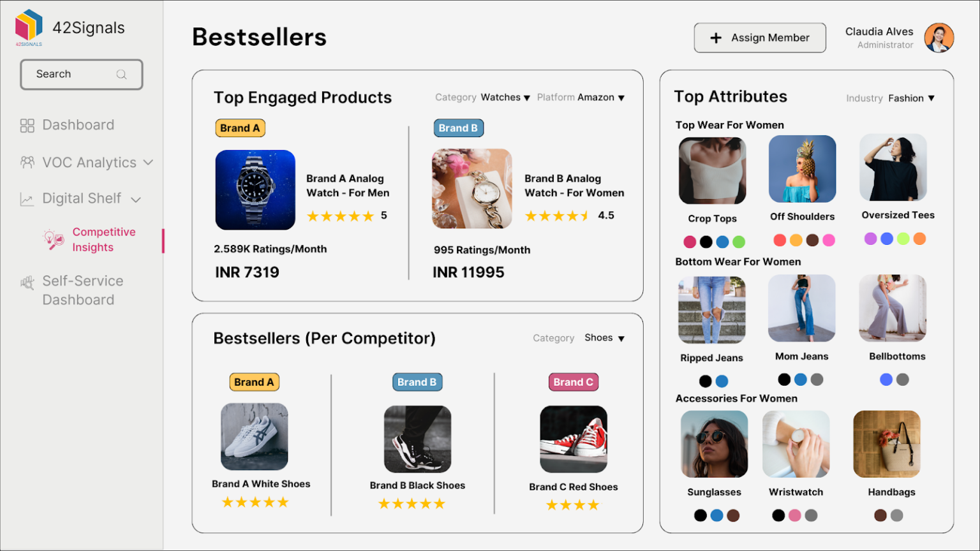
Task: Click the VOC Analytics people icon
Action: (x=27, y=163)
